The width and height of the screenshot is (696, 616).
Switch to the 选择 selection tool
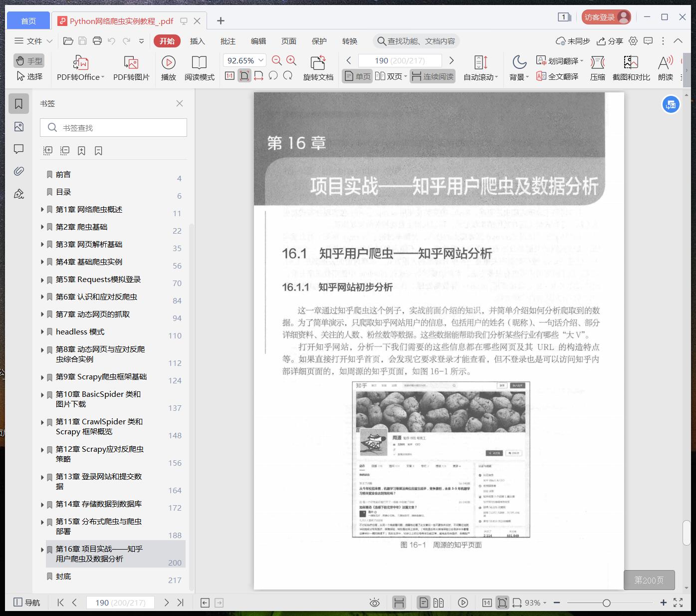pyautogui.click(x=29, y=76)
